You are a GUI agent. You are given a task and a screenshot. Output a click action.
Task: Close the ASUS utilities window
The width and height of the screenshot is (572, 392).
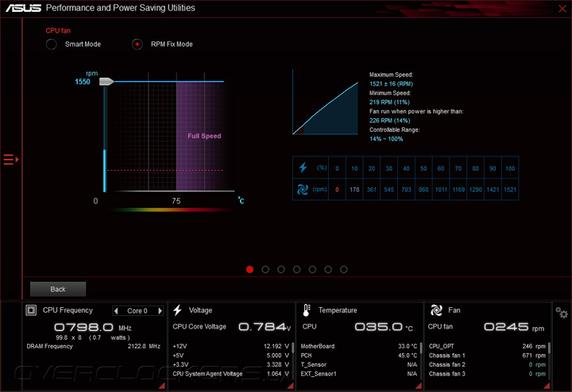562,9
